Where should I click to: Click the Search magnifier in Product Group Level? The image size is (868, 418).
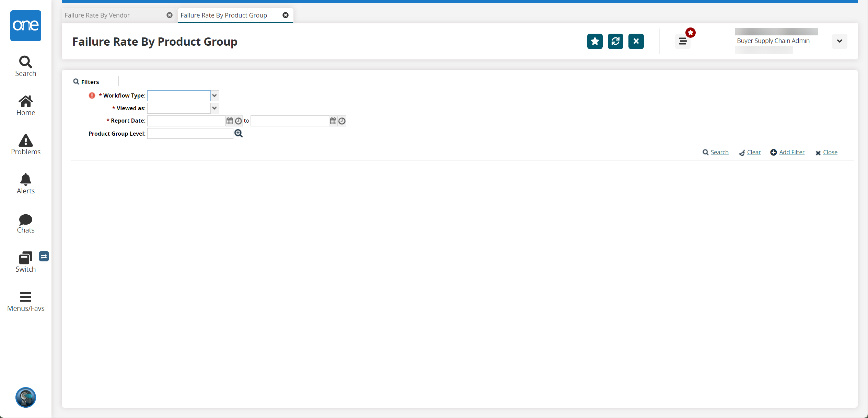click(239, 133)
